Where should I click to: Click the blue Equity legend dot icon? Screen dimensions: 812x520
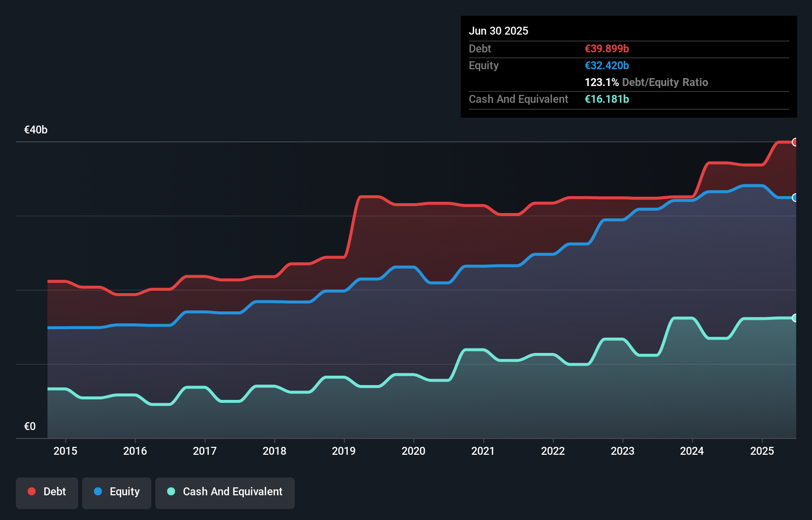click(97, 491)
